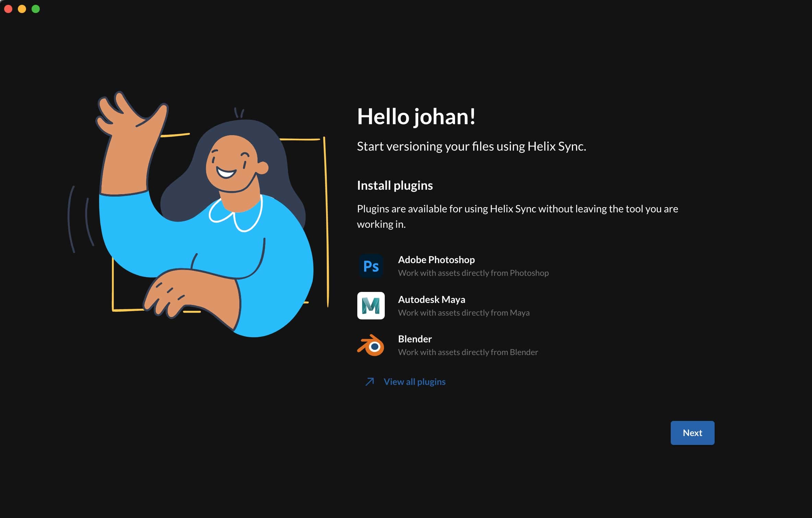Click the Hello johan! heading
The image size is (812, 518).
pyautogui.click(x=416, y=117)
